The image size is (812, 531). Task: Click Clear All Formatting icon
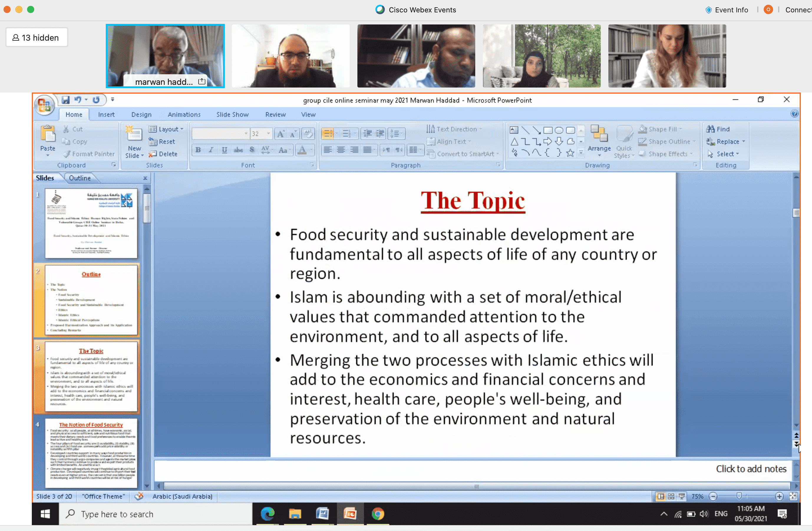(308, 133)
